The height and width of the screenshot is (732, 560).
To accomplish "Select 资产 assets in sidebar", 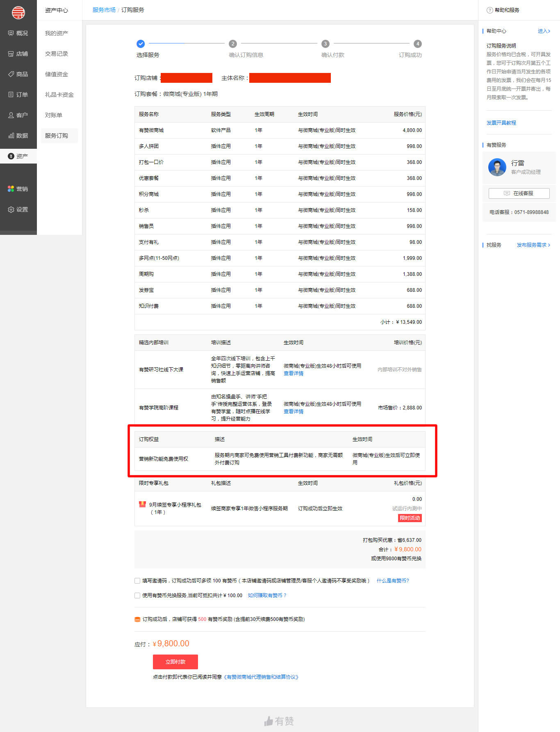I will click(18, 156).
